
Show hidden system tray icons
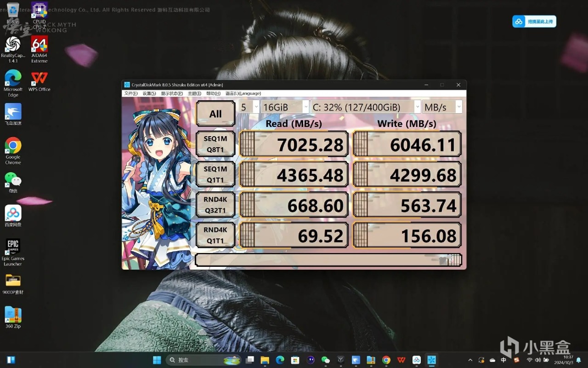470,360
